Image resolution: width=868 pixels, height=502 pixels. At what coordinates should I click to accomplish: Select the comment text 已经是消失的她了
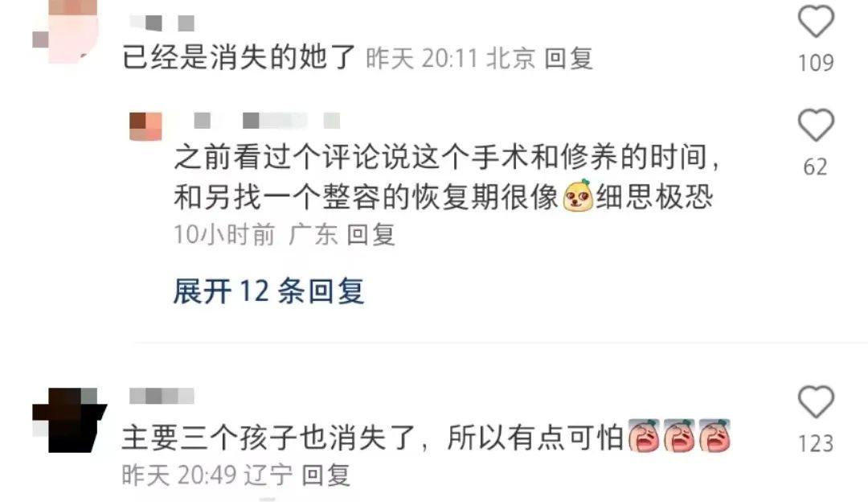pos(239,57)
